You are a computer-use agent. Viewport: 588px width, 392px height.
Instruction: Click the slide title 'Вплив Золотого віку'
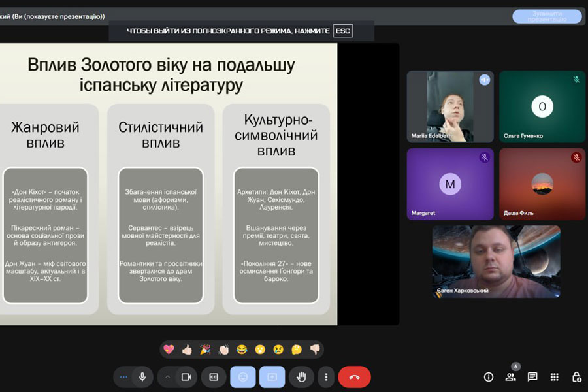161,74
